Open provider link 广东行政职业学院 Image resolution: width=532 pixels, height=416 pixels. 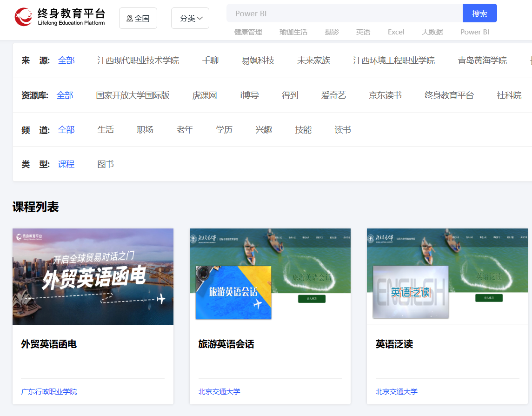(x=49, y=391)
